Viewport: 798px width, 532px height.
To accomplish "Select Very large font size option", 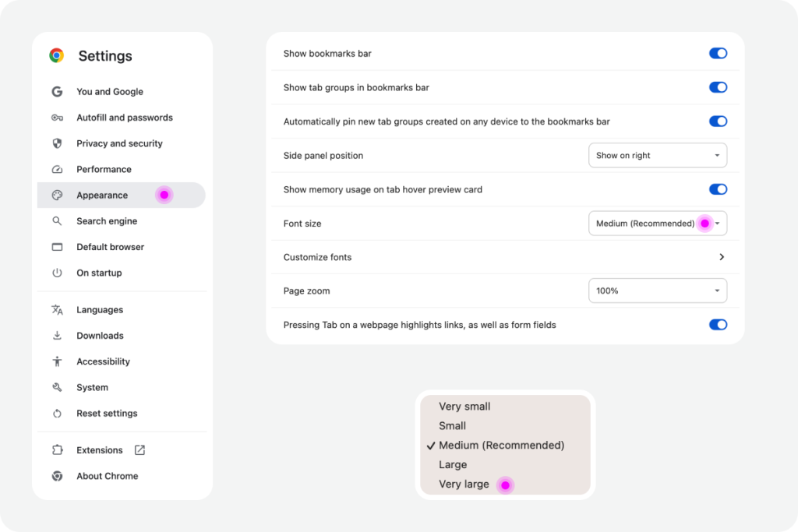I will click(464, 484).
